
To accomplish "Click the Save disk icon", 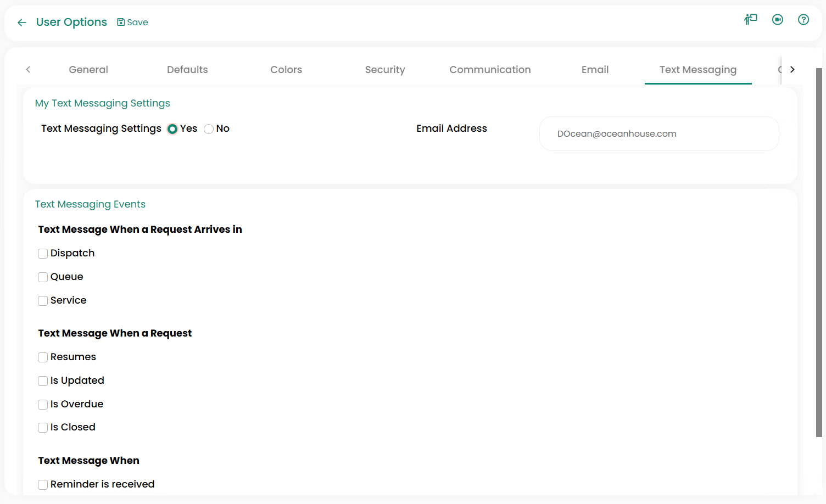I will 121,22.
